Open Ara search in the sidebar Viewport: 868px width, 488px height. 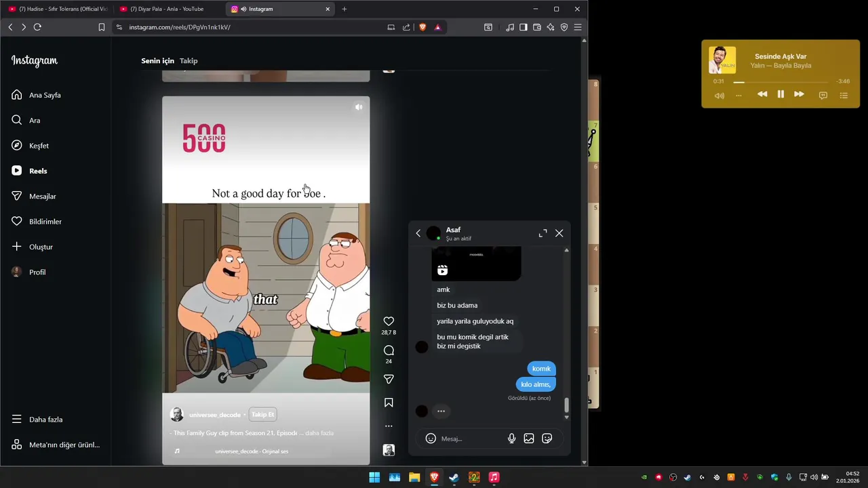click(x=26, y=120)
